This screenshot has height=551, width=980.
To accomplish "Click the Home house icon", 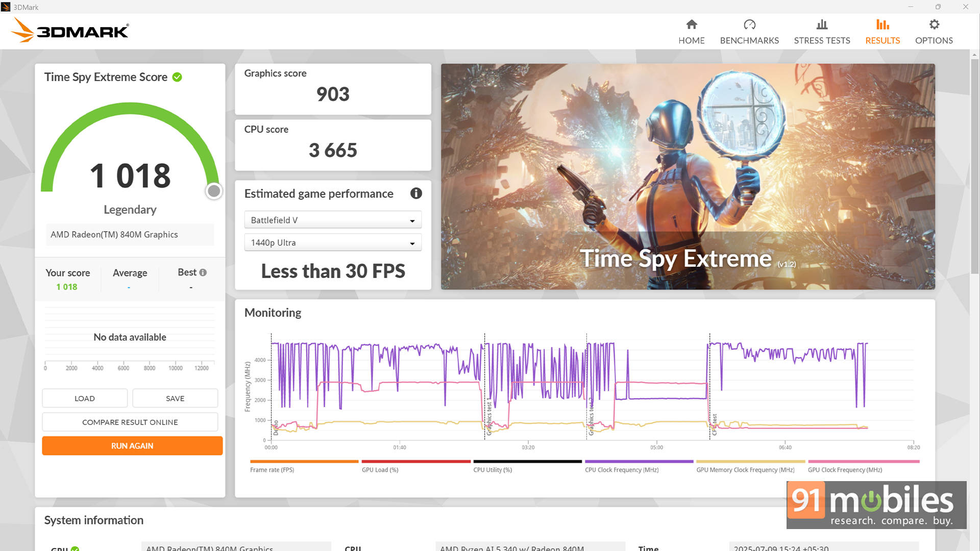I will pyautogui.click(x=691, y=24).
